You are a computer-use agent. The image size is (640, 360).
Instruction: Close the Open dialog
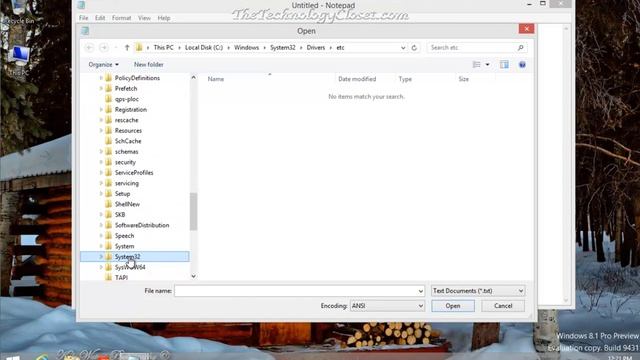tap(526, 29)
